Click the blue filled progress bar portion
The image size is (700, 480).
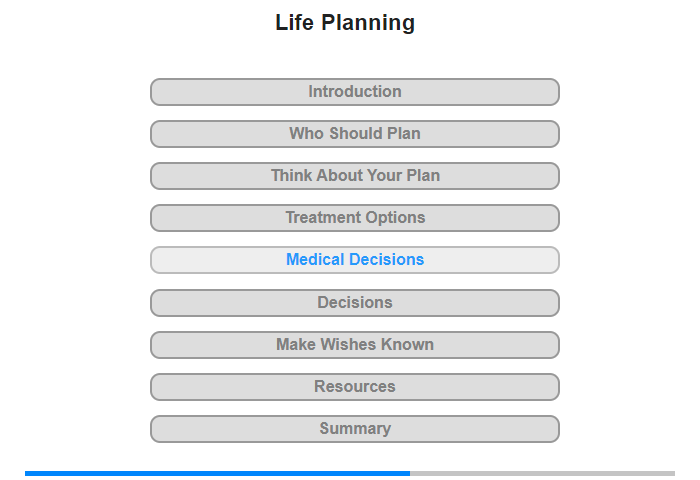point(217,473)
